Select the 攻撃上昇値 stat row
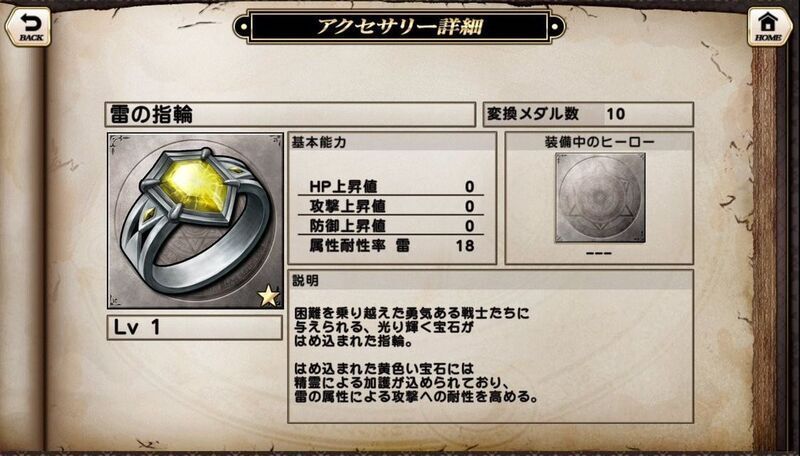The image size is (800, 456). pos(391,206)
